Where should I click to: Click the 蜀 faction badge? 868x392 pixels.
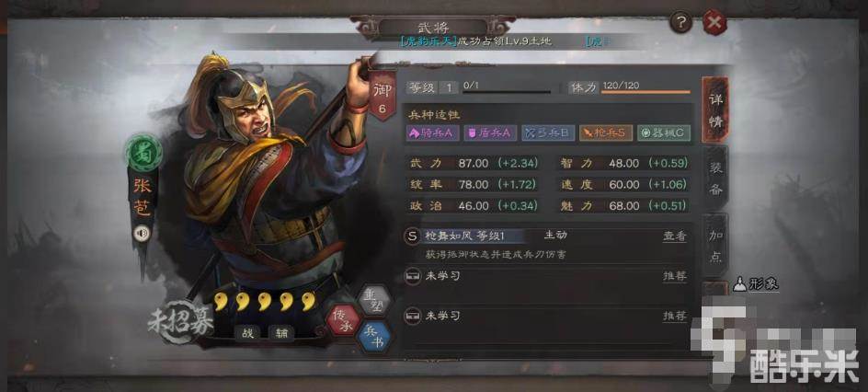point(144,153)
